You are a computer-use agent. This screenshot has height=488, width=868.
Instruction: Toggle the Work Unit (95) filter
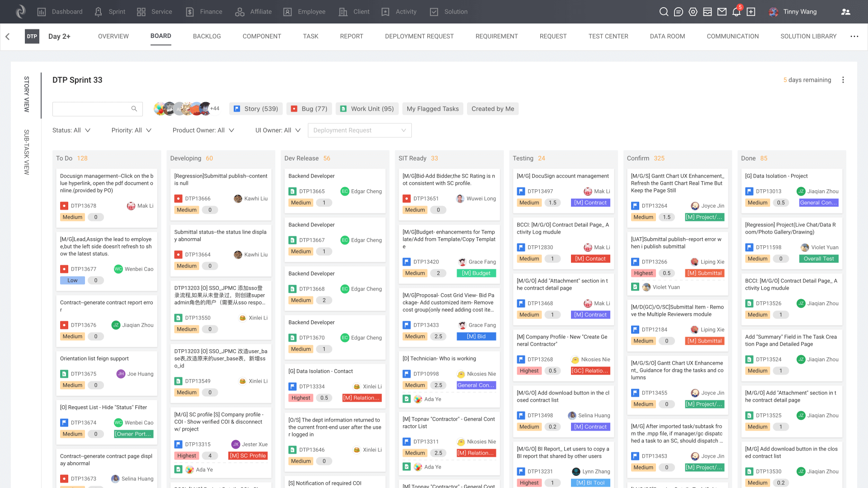[367, 109]
